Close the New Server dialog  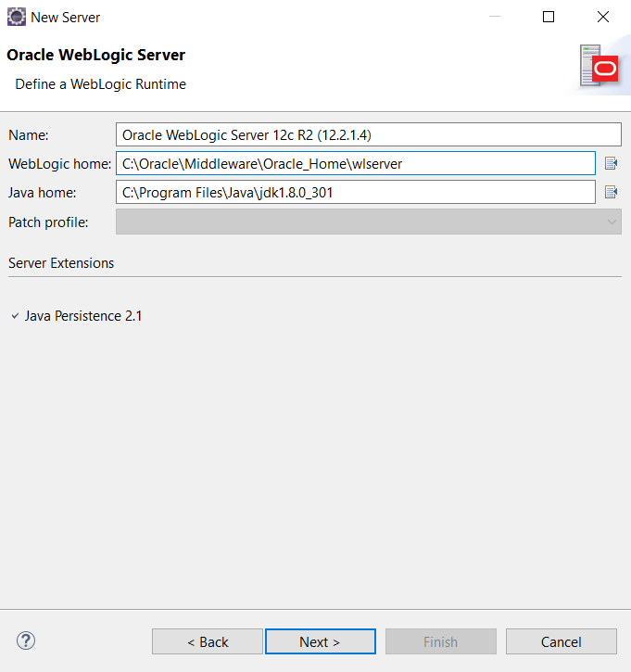pos(603,17)
